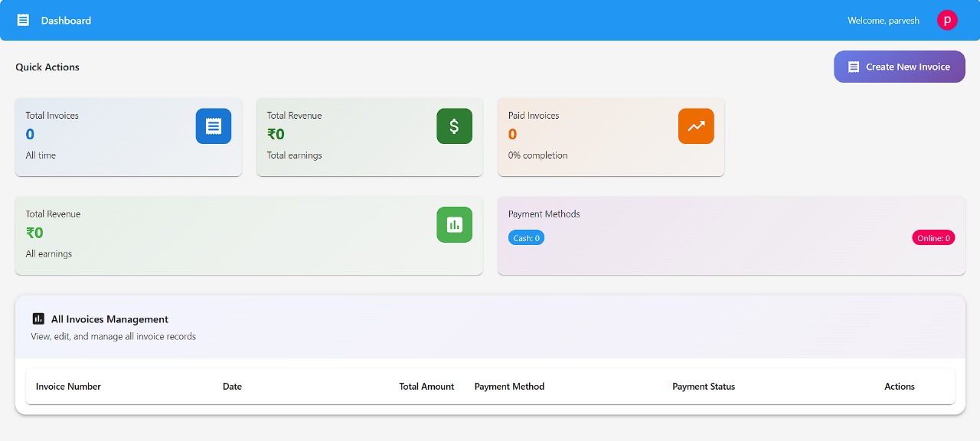Screen dimensions: 980x441
Task: Click the light green bar chart icon
Action: tap(454, 225)
